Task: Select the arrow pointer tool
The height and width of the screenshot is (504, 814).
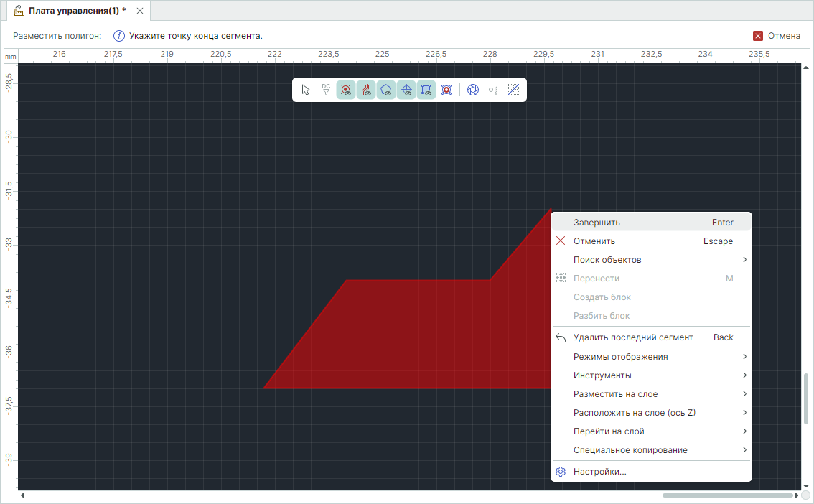Action: tap(307, 90)
